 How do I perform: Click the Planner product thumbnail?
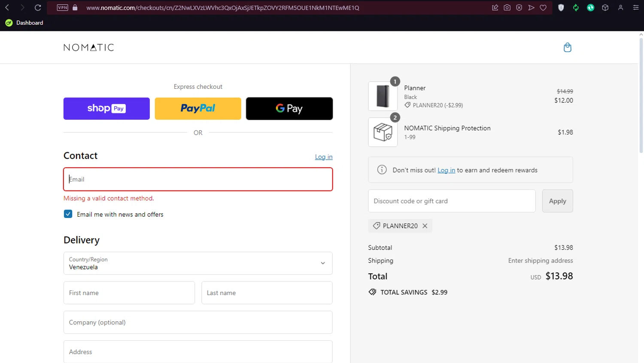(383, 96)
